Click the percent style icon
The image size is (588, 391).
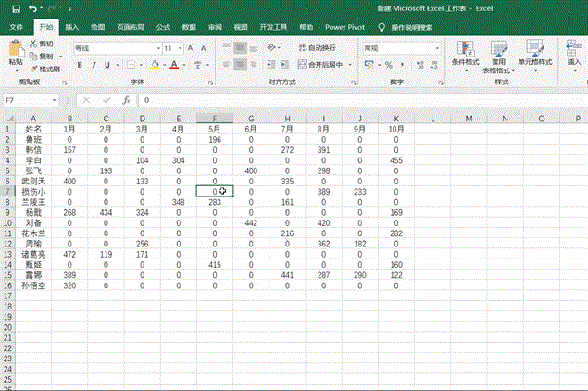tap(389, 65)
